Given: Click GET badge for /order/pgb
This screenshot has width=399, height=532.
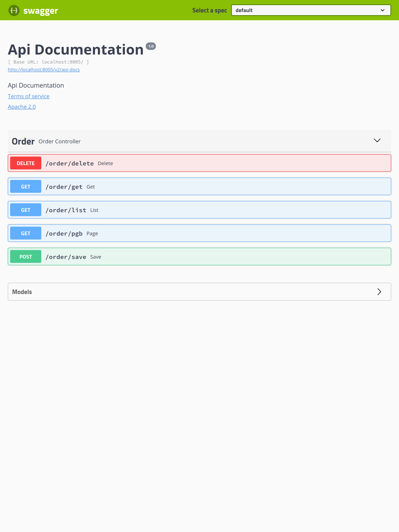Looking at the screenshot, I should click(x=26, y=233).
